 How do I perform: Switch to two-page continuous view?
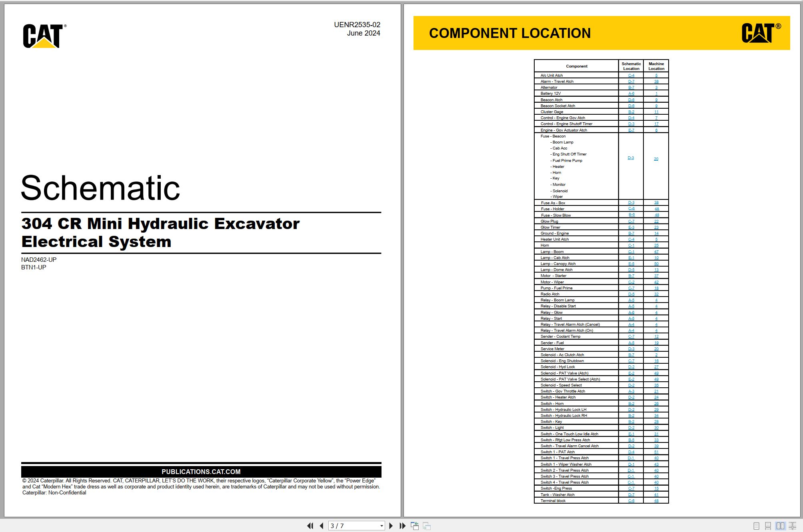click(792, 526)
